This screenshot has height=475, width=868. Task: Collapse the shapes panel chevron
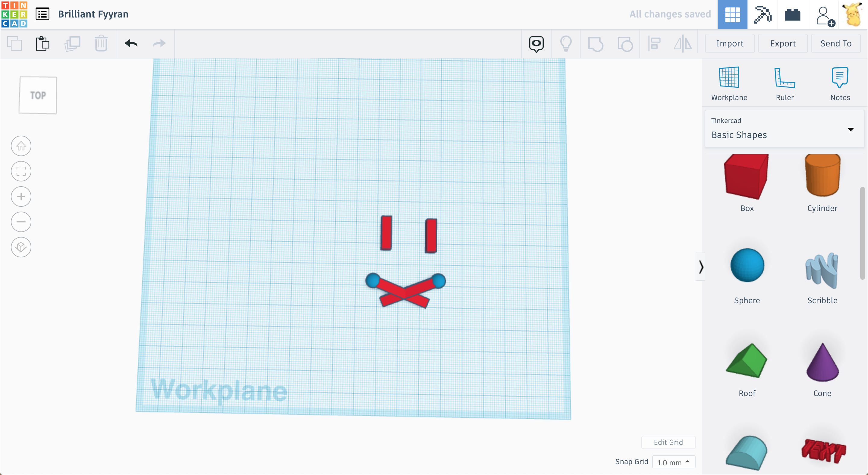point(701,267)
